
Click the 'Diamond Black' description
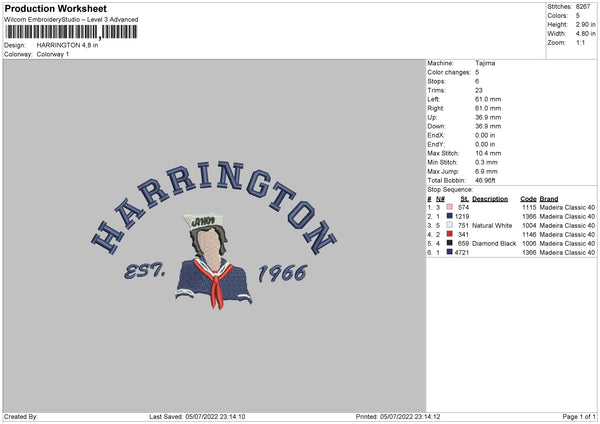494,243
